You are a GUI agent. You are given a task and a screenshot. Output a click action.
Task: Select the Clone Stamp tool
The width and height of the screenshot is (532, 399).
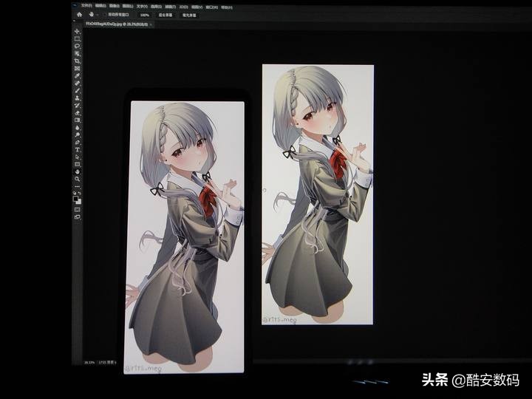coord(77,98)
